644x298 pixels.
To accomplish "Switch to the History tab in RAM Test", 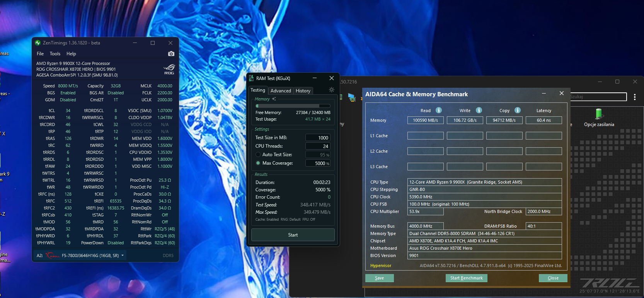I will (303, 91).
